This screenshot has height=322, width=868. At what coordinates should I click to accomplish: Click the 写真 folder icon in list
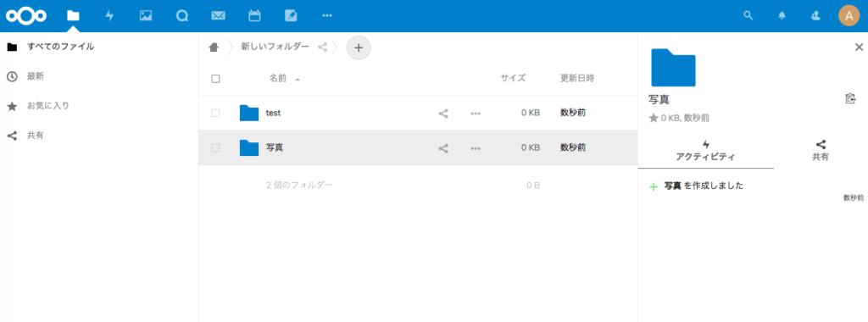pyautogui.click(x=249, y=147)
